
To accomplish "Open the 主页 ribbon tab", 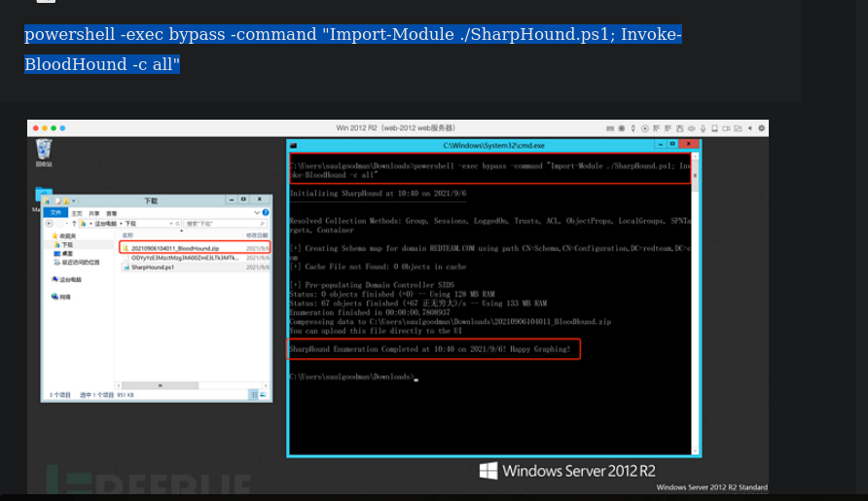I will [77, 213].
